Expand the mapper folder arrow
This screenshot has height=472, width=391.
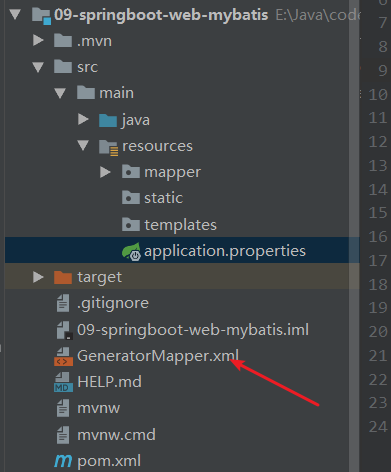click(105, 172)
